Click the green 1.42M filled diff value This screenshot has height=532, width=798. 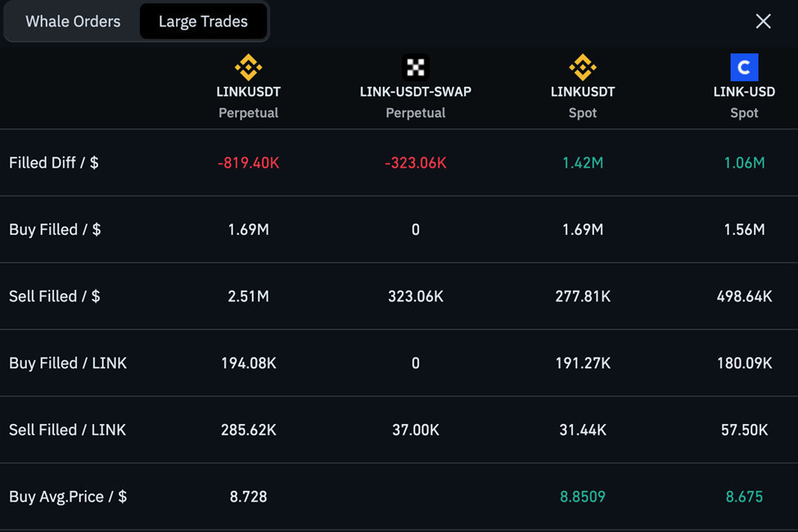[583, 163]
